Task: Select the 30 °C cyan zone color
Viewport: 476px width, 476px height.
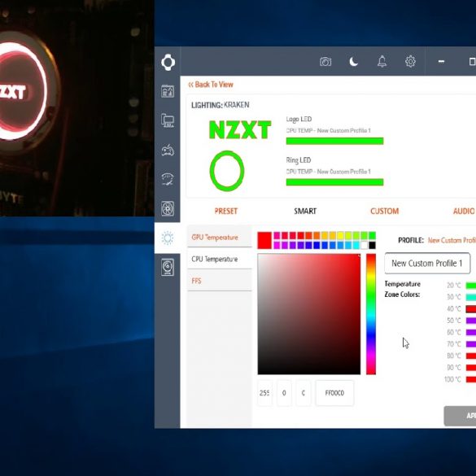Action: (x=471, y=297)
